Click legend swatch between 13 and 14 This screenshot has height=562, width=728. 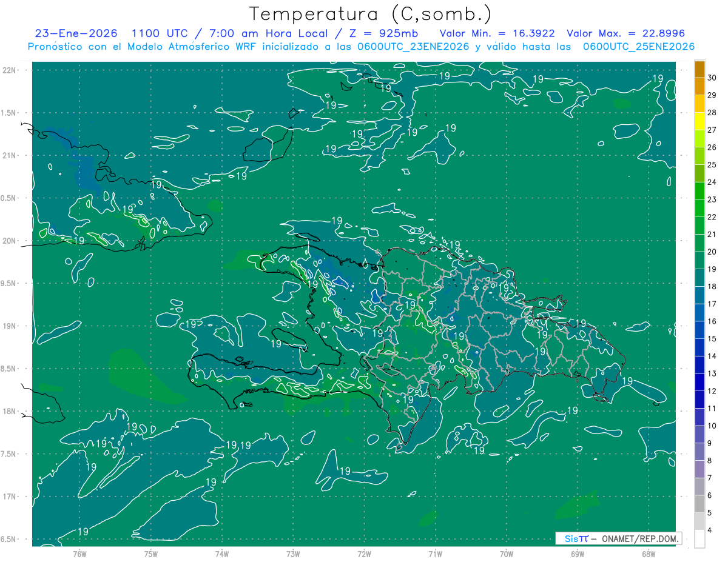point(699,365)
